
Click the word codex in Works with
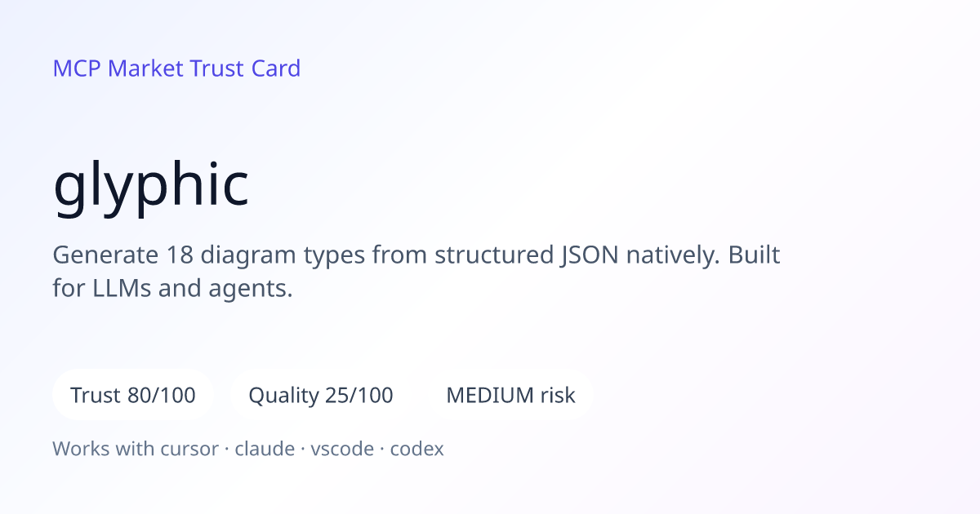[x=416, y=449]
